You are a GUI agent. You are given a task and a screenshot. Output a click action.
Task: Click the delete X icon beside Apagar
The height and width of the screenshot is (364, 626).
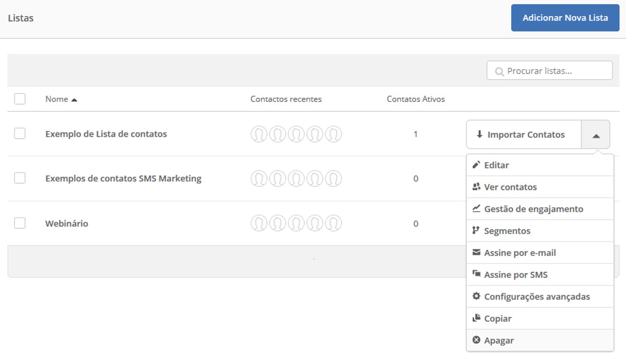point(476,340)
